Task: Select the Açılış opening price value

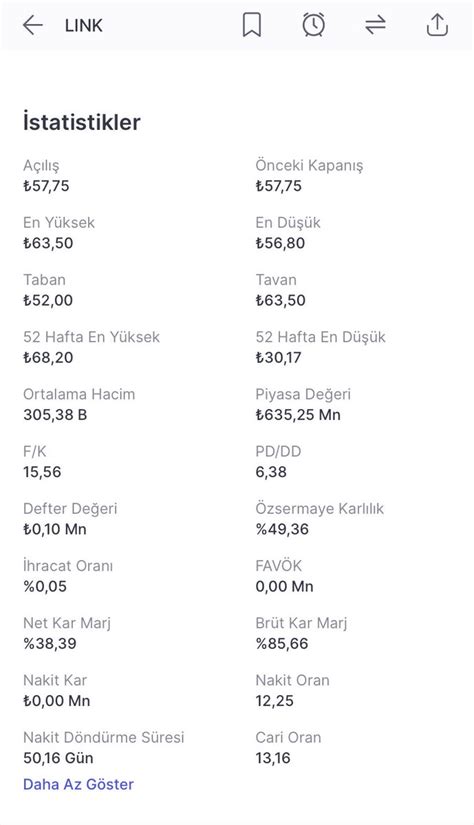Action: (x=46, y=186)
